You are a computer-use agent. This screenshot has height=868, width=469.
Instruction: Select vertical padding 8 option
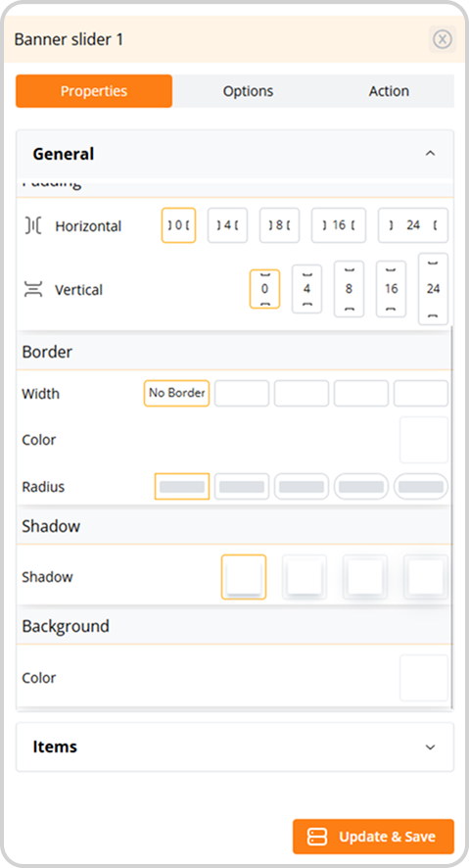(x=349, y=289)
